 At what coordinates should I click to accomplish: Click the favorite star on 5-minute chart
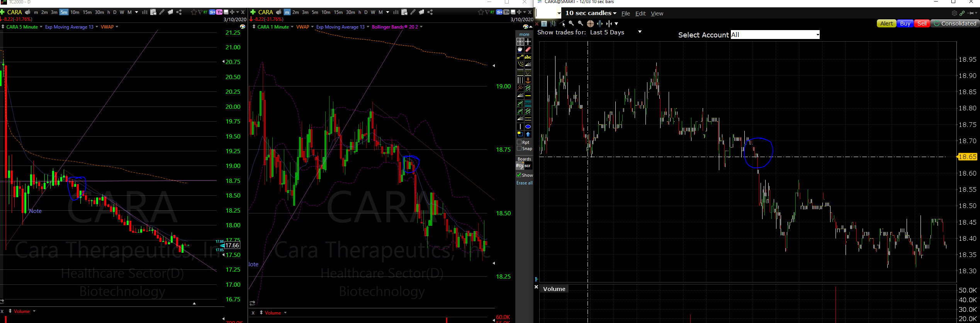click(194, 12)
